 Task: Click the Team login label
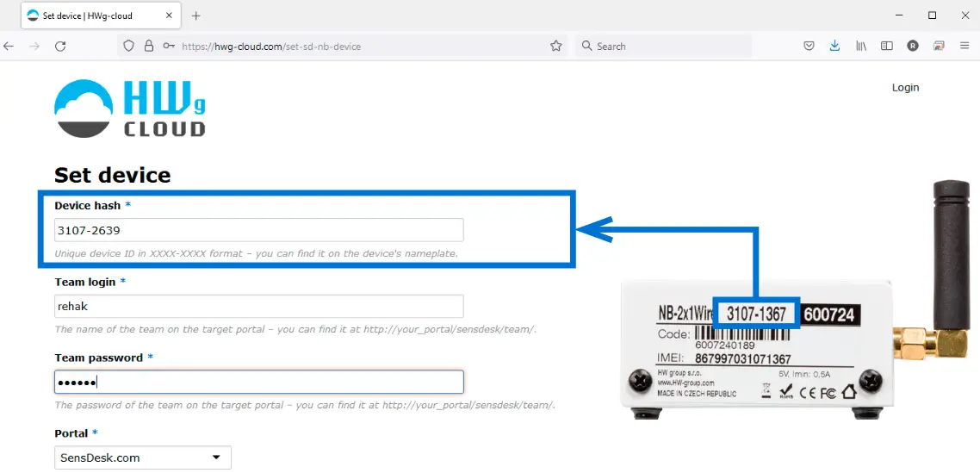pos(85,282)
